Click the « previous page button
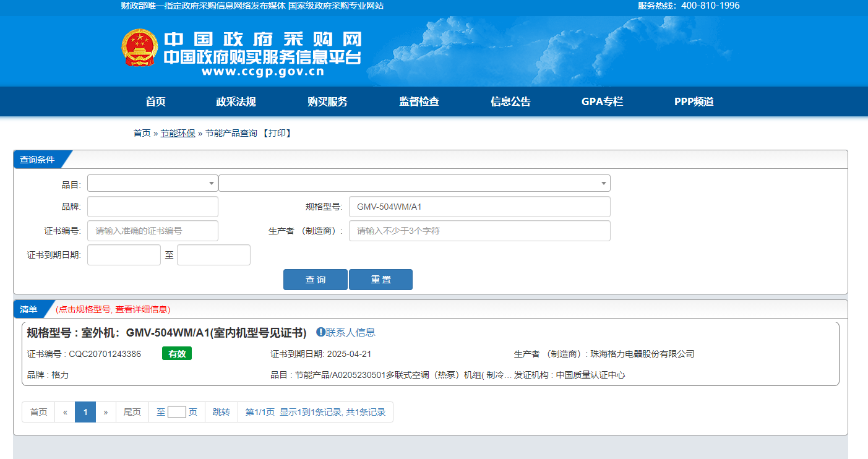The width and height of the screenshot is (868, 459). 65,412
